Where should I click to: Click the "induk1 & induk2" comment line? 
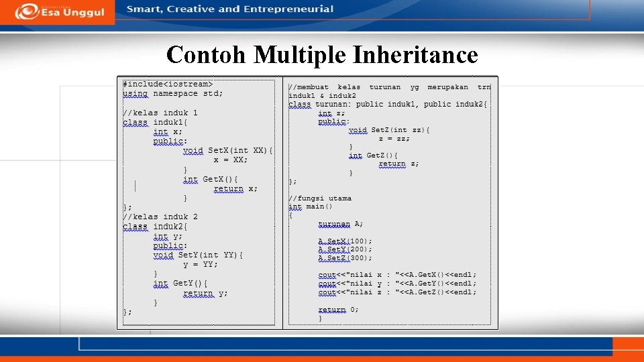point(322,96)
